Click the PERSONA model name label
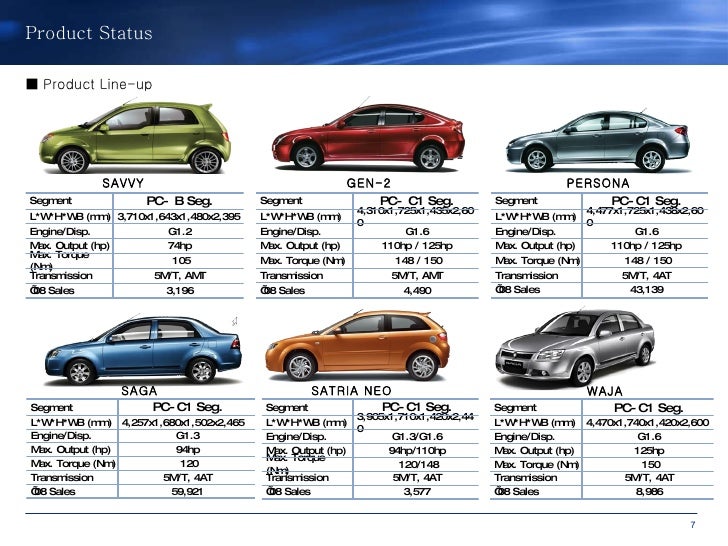This screenshot has width=728, height=546. click(598, 183)
